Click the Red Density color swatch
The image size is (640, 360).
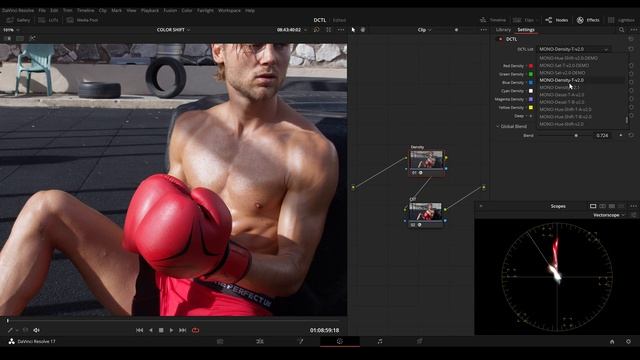pos(531,66)
